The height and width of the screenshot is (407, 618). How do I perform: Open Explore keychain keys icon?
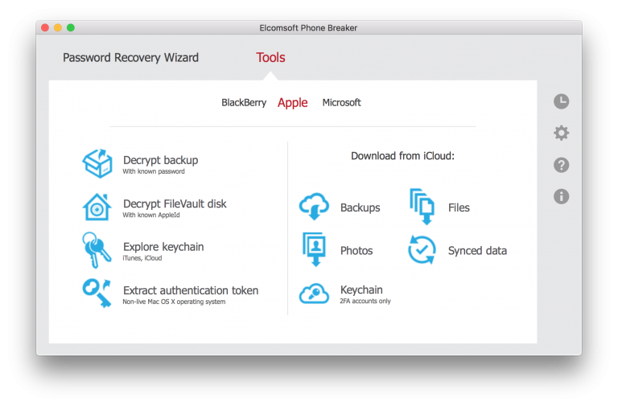[97, 250]
